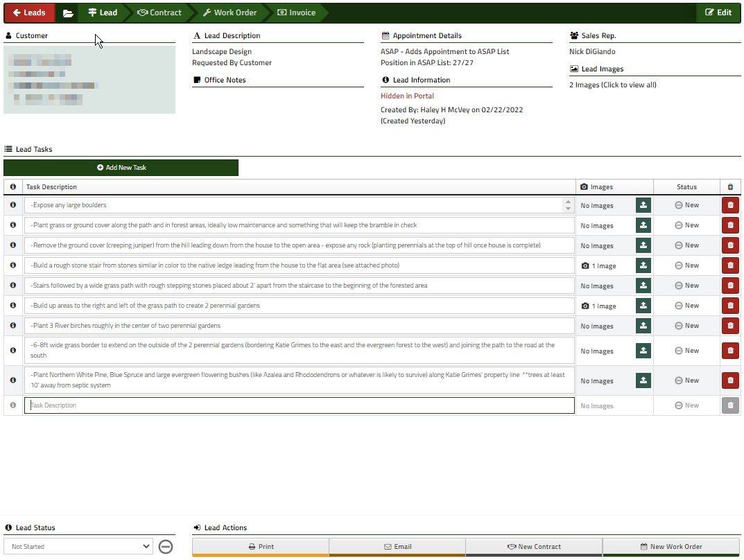Delete the 'Expose any large boulders' task
Image resolution: width=744 pixels, height=560 pixels.
tap(730, 205)
